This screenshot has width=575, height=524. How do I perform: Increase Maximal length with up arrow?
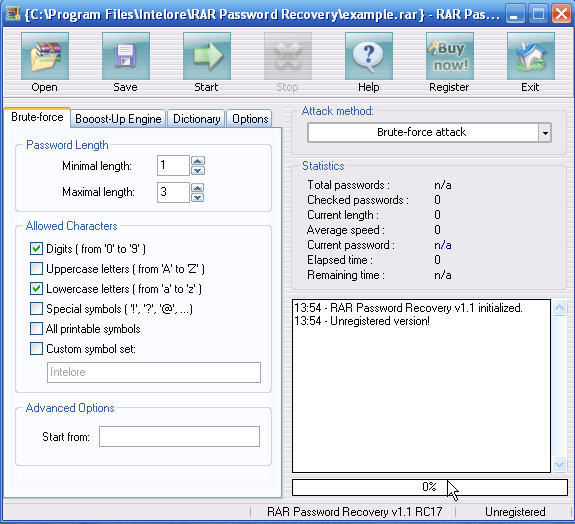pyautogui.click(x=198, y=188)
